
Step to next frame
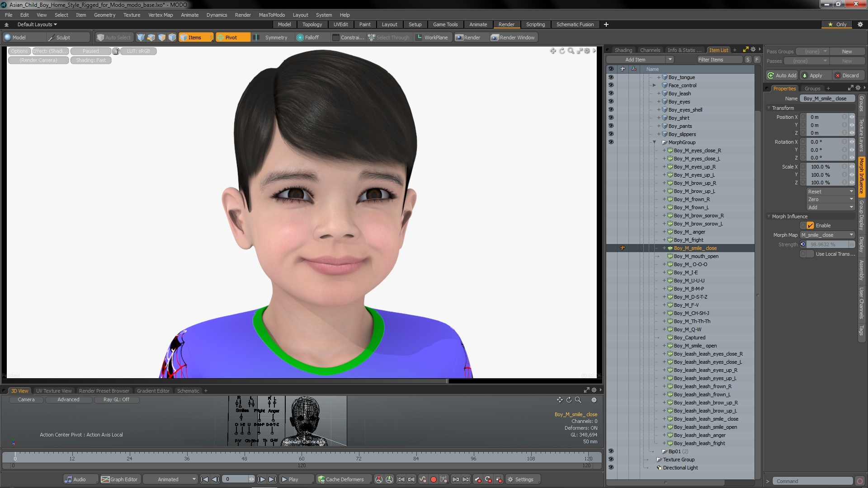(x=261, y=479)
